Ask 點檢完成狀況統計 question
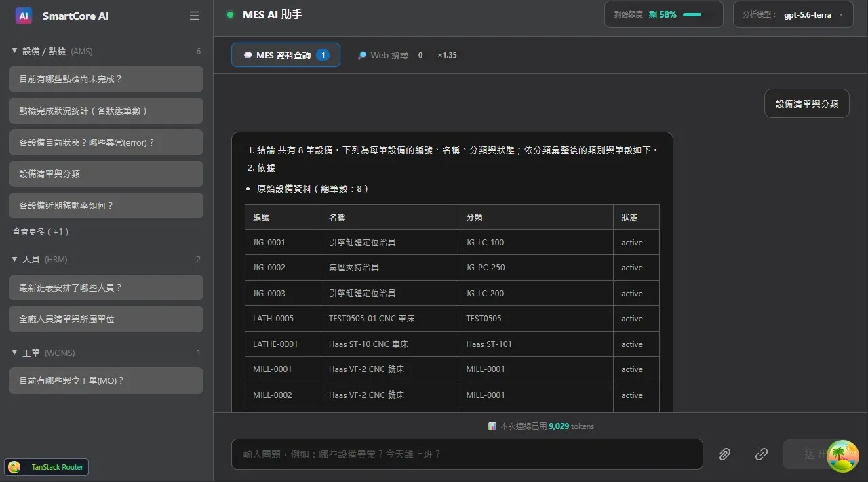This screenshot has height=482, width=868. click(x=106, y=111)
